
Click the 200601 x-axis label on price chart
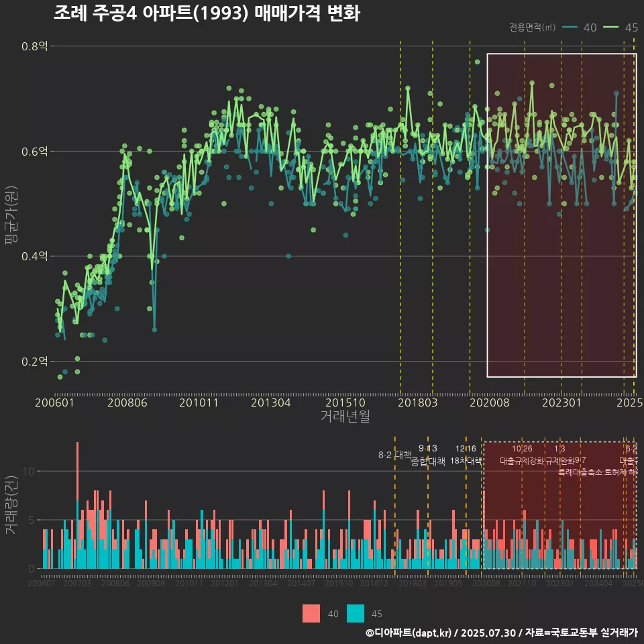(x=54, y=402)
